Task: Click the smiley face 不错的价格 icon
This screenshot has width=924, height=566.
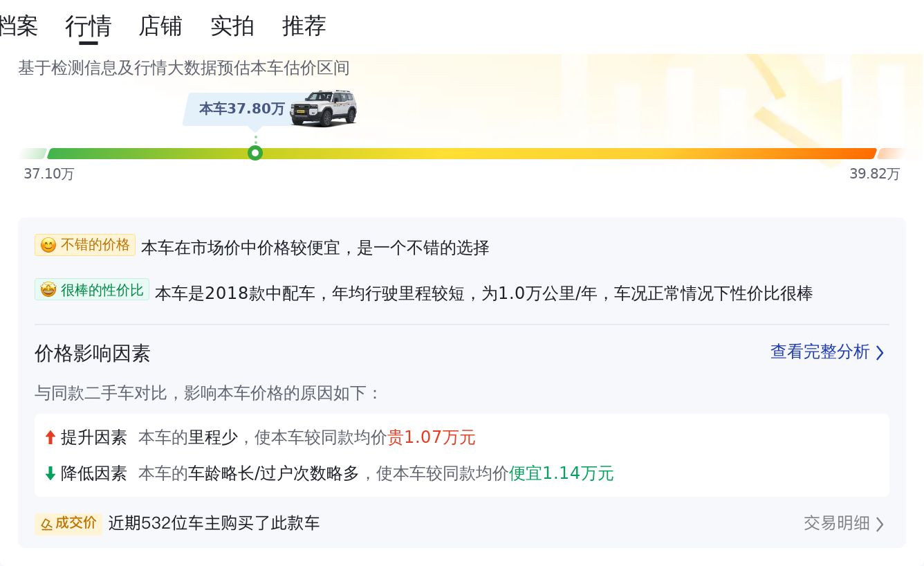Action: tap(48, 246)
